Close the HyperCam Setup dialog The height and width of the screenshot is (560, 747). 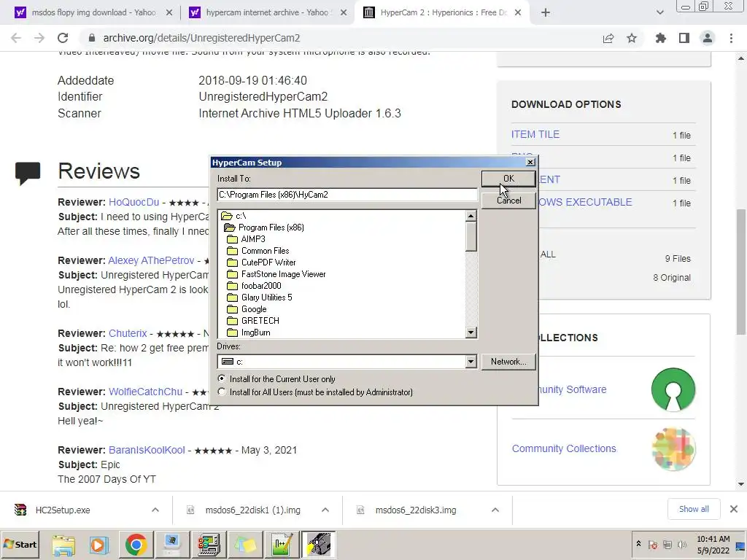(530, 163)
